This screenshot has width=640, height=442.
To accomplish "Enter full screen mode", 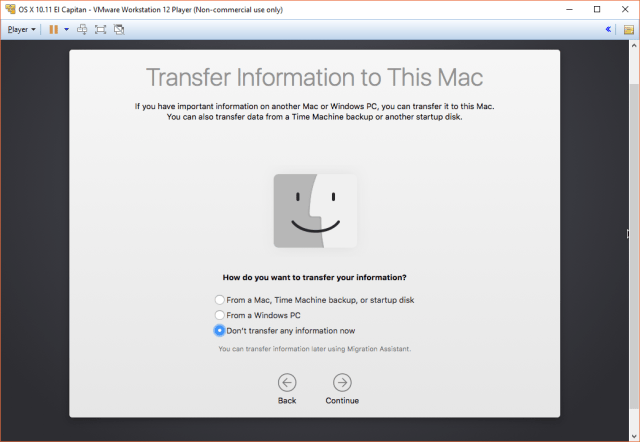I will 100,29.
